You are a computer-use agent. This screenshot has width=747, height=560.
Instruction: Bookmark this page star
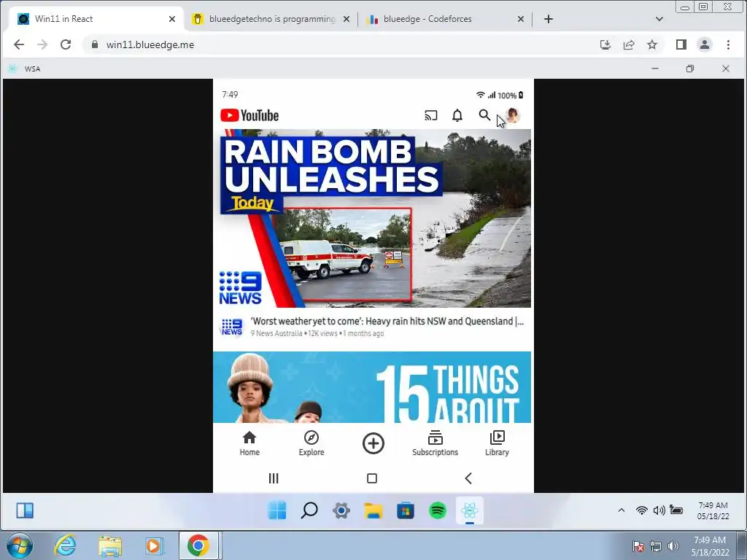click(x=652, y=44)
